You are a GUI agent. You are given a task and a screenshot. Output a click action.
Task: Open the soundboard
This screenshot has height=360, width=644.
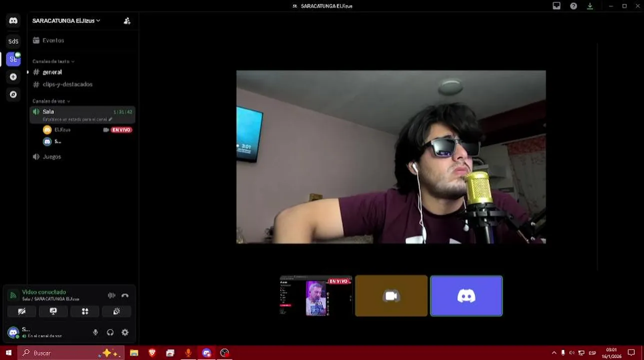tap(116, 311)
